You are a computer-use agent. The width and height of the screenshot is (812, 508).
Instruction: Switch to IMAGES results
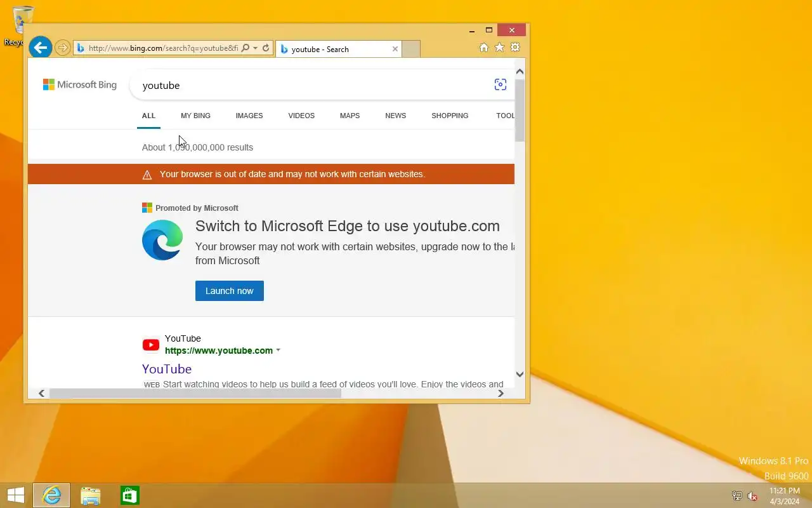point(249,116)
